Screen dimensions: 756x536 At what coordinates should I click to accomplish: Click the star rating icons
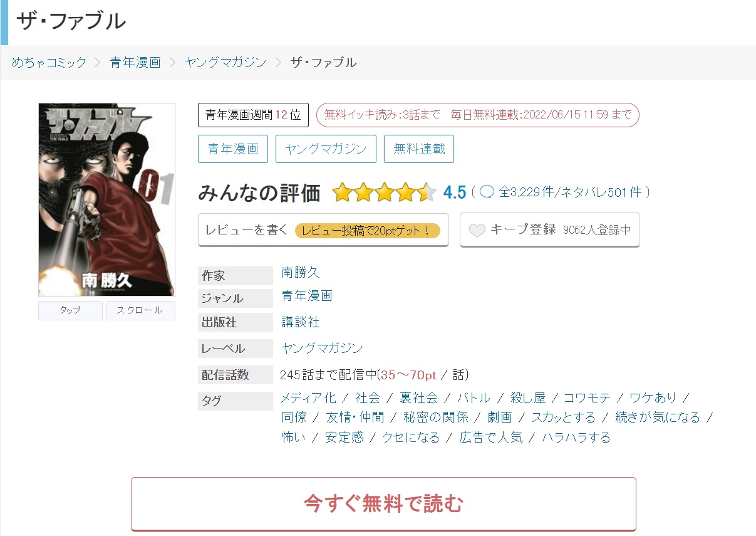[x=385, y=192]
